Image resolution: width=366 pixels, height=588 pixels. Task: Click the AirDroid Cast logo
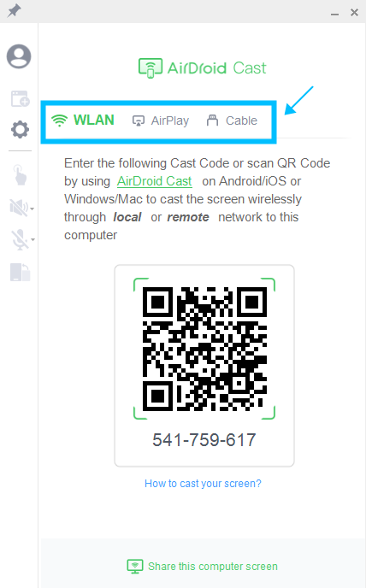coord(203,68)
